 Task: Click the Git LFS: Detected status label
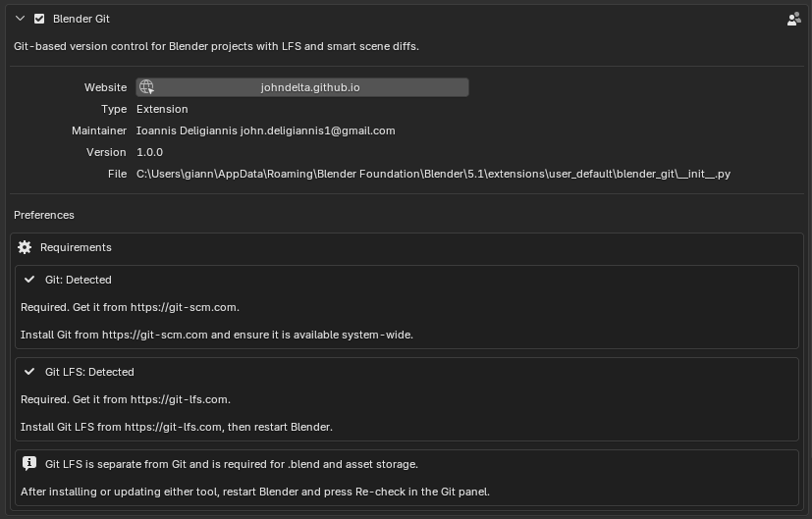click(x=89, y=372)
